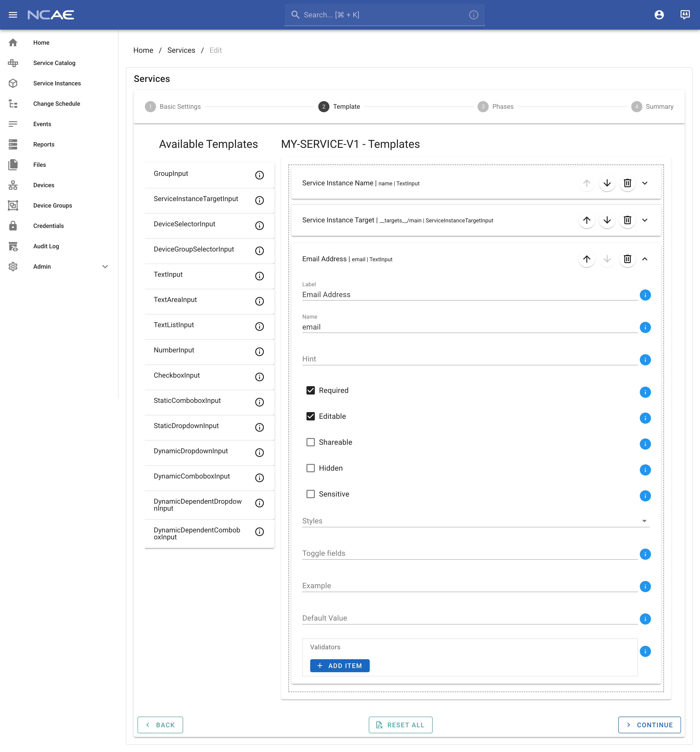Open the feedback chat icon

(x=685, y=15)
